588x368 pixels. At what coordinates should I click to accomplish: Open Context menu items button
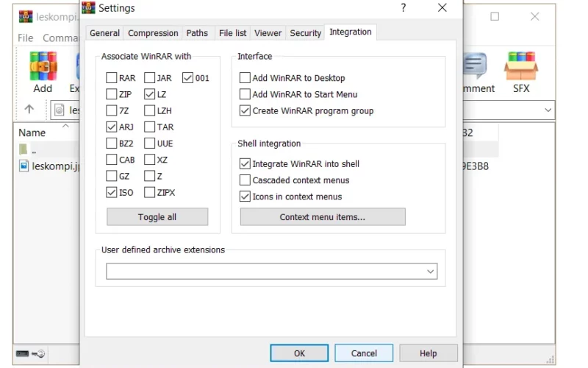[x=323, y=217]
